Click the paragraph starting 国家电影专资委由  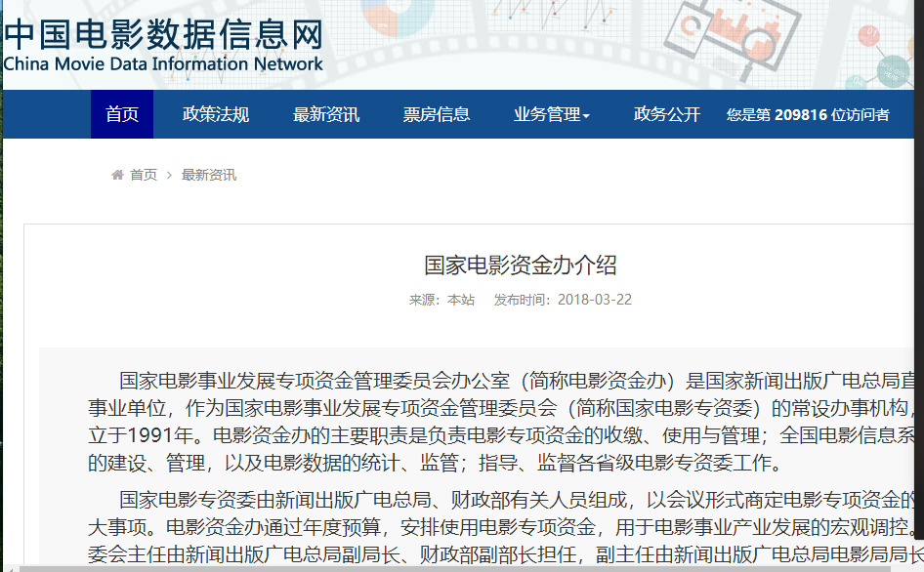[506, 527]
